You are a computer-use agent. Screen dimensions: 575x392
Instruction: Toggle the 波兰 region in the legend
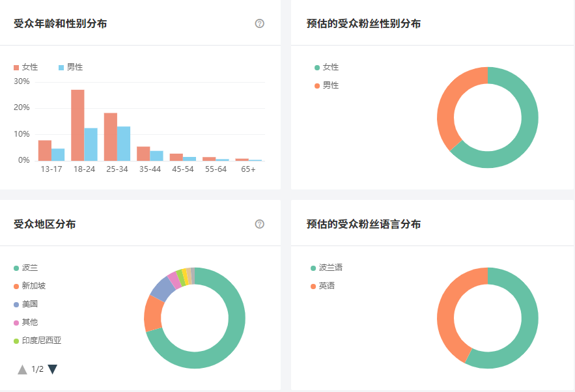coord(16,268)
